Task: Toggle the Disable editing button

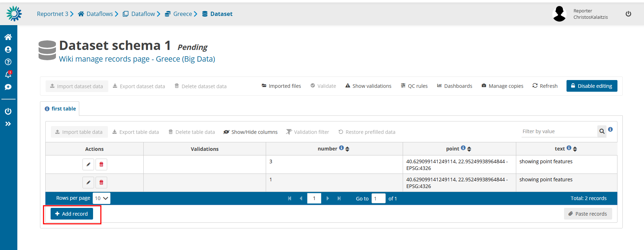Action: tap(591, 86)
